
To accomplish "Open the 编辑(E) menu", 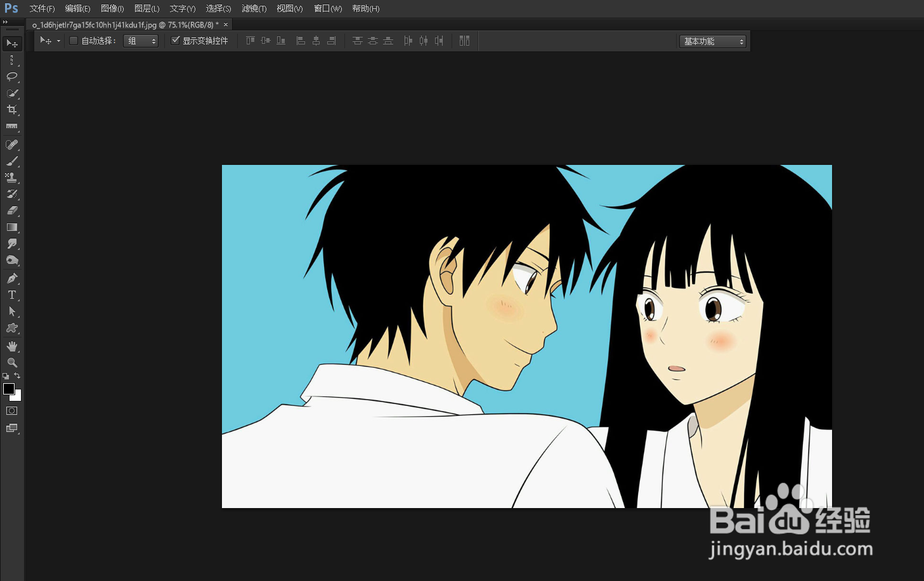I will [x=77, y=8].
